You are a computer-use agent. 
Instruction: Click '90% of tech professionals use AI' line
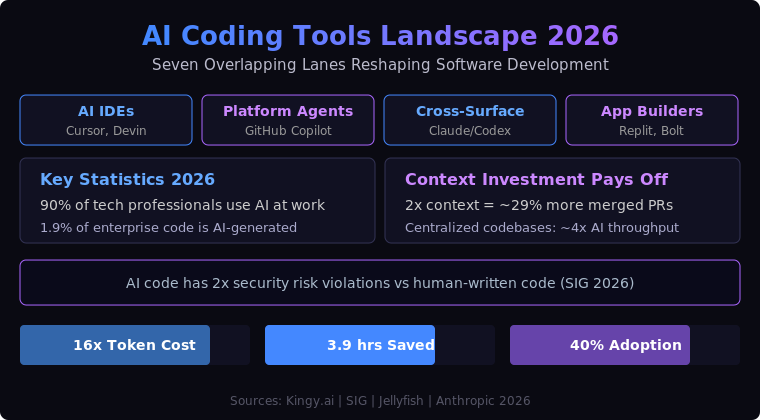182,205
